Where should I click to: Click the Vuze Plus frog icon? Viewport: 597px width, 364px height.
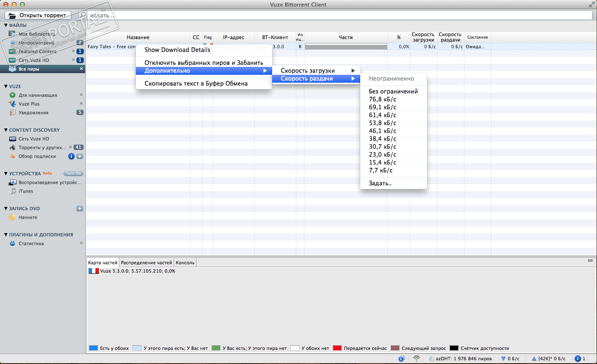tap(12, 104)
